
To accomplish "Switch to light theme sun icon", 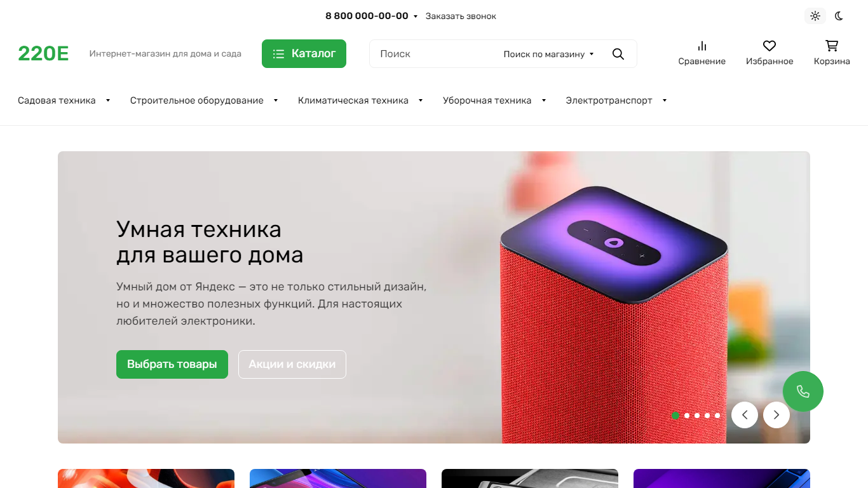I will coord(815,16).
